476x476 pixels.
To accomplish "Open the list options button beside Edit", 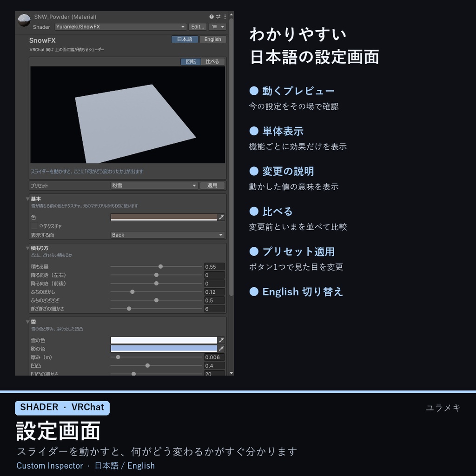I will coord(218,26).
